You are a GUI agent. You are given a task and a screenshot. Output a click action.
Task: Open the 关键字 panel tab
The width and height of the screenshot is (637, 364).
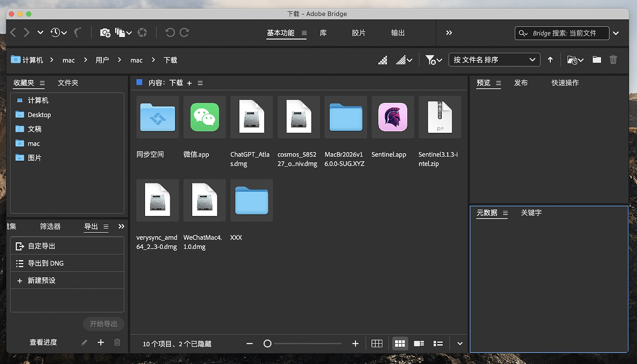point(531,213)
